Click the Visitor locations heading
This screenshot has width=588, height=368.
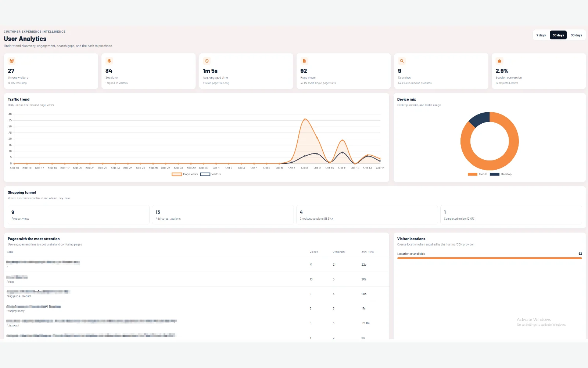click(411, 239)
